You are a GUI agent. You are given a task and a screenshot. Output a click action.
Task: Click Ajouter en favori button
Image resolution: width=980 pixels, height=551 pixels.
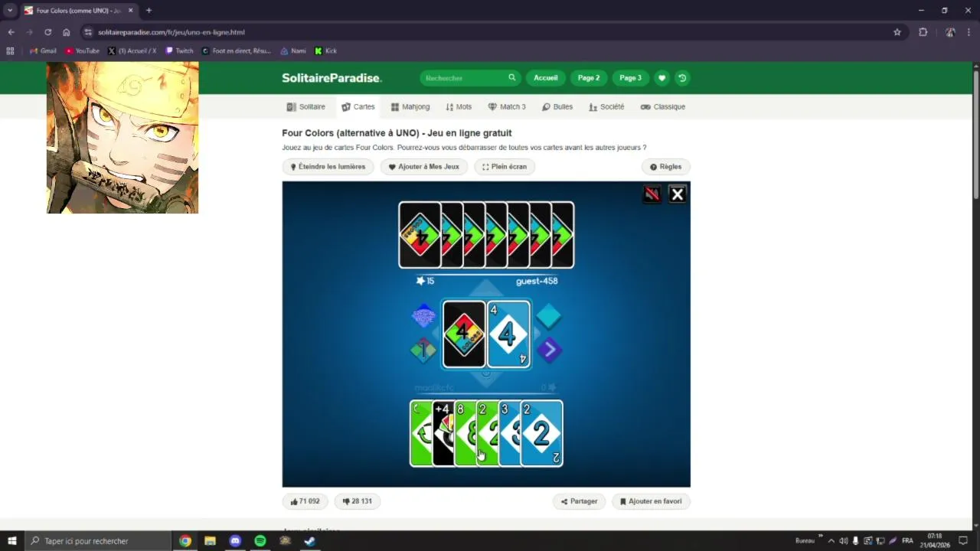click(651, 501)
